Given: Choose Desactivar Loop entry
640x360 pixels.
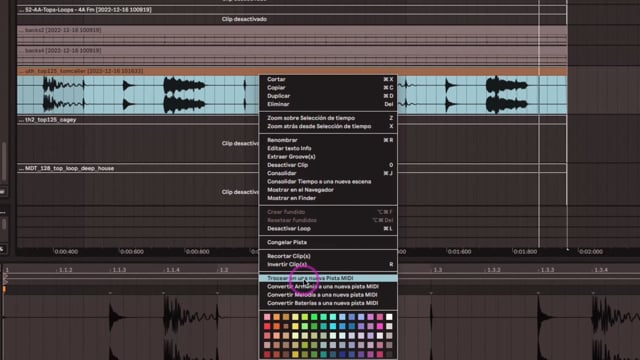Looking at the screenshot, I should coord(328,229).
